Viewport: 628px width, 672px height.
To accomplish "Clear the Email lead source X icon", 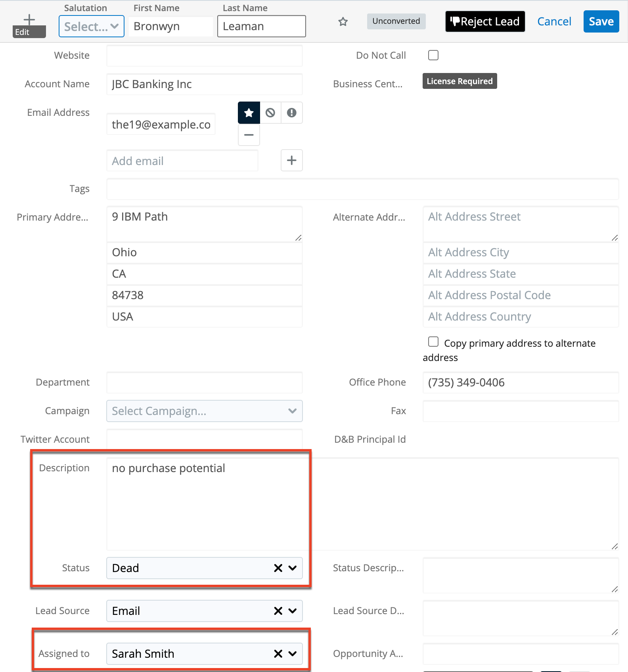I will point(278,611).
